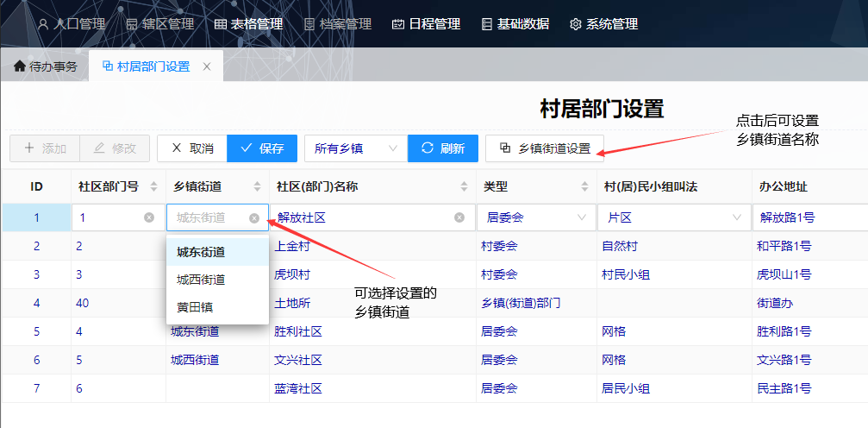Sort by 社区(部门)名称 column sort arrows
868x428 pixels.
pyautogui.click(x=464, y=186)
